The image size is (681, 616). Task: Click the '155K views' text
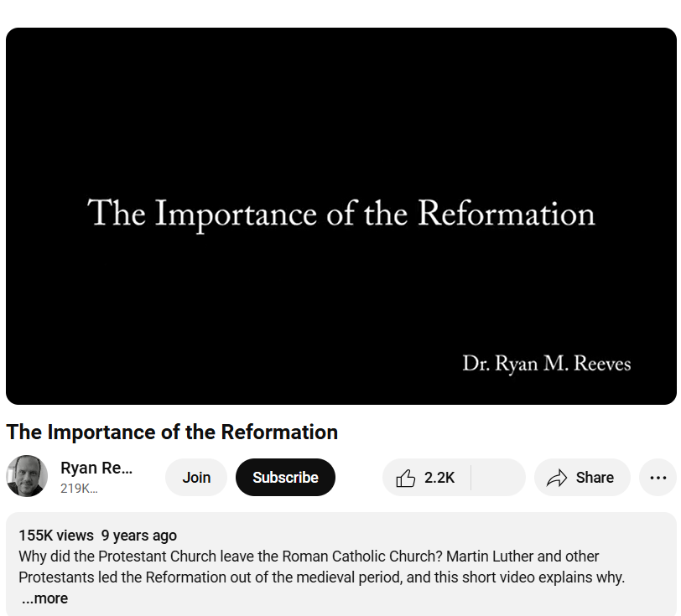(56, 536)
